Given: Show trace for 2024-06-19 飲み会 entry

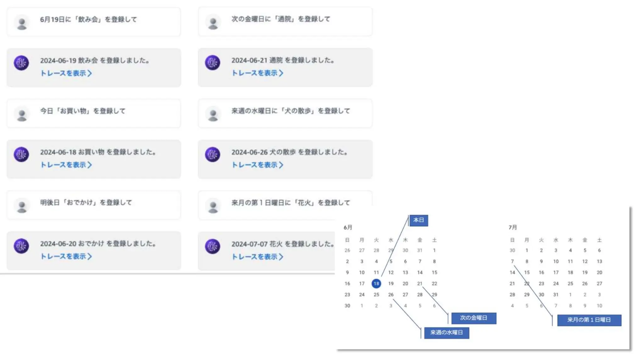Looking at the screenshot, I should click(66, 73).
